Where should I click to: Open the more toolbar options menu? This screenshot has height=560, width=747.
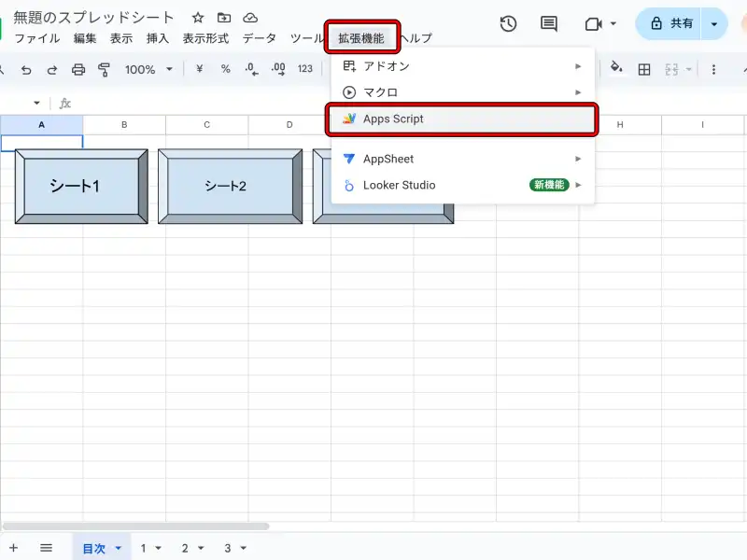(x=713, y=70)
